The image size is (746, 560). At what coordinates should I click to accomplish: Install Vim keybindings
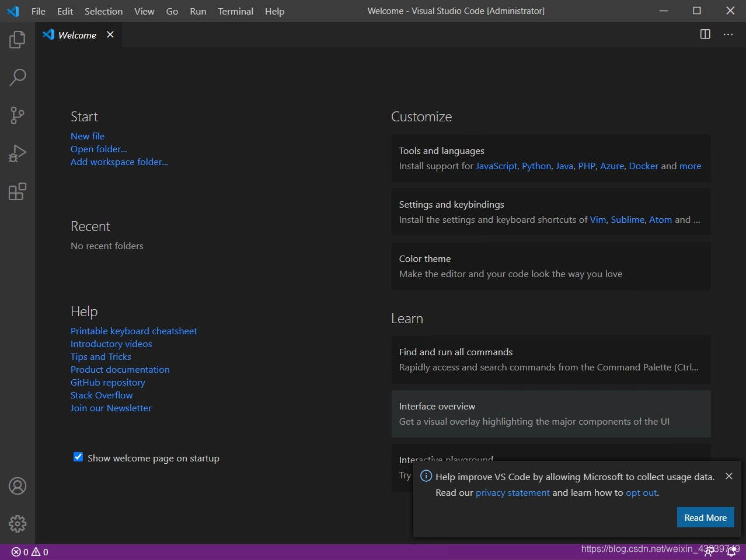pyautogui.click(x=598, y=219)
